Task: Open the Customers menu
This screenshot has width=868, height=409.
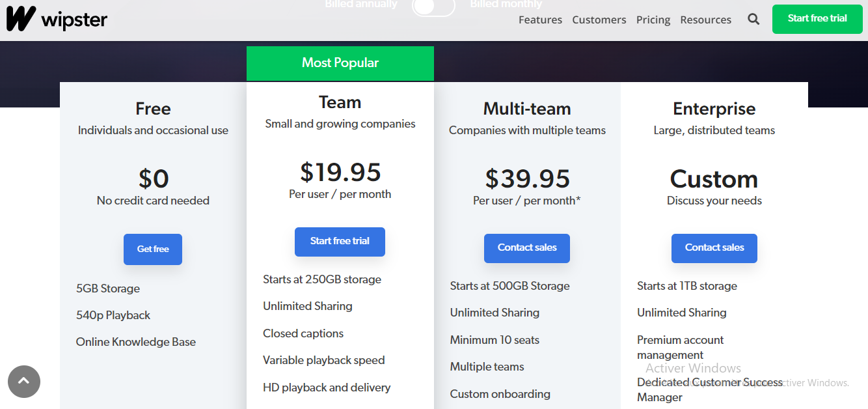Action: [599, 20]
